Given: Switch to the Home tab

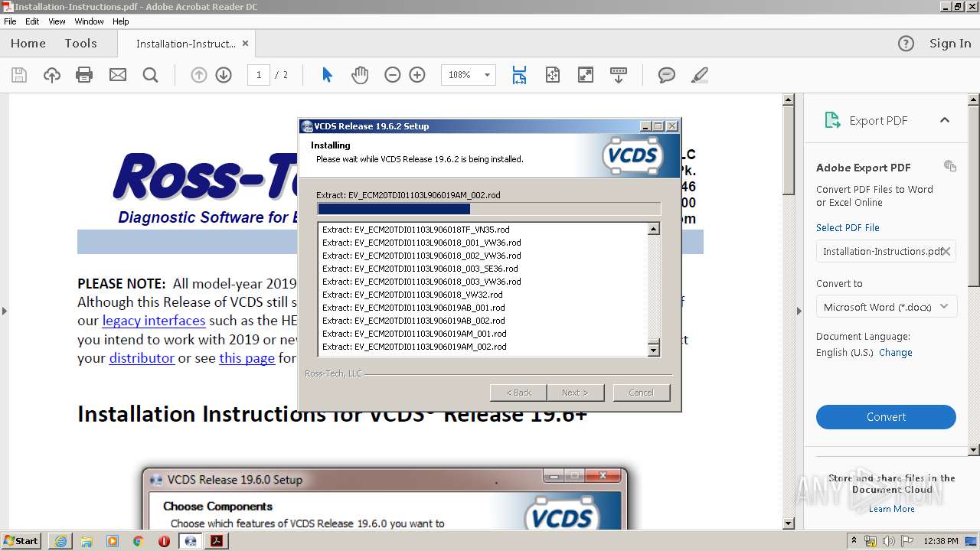Looking at the screenshot, I should coord(28,44).
